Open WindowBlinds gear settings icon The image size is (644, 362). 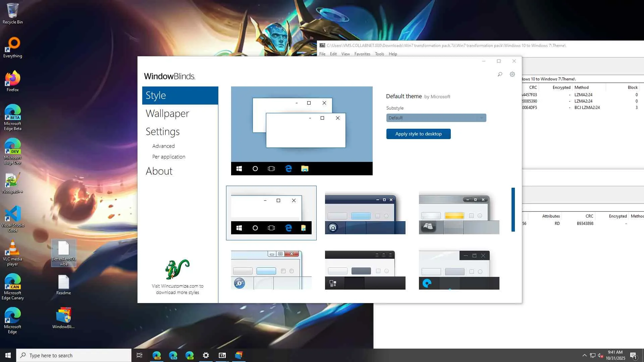pyautogui.click(x=512, y=74)
